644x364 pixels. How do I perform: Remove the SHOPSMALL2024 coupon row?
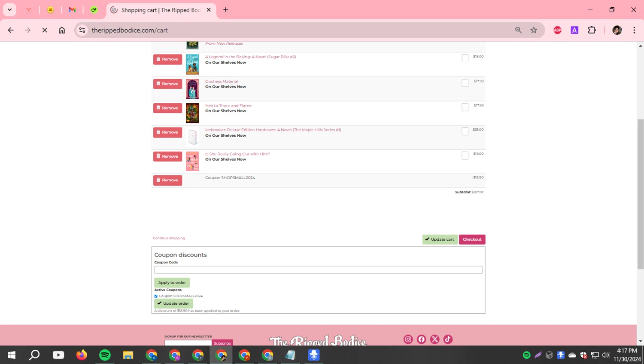point(167,180)
